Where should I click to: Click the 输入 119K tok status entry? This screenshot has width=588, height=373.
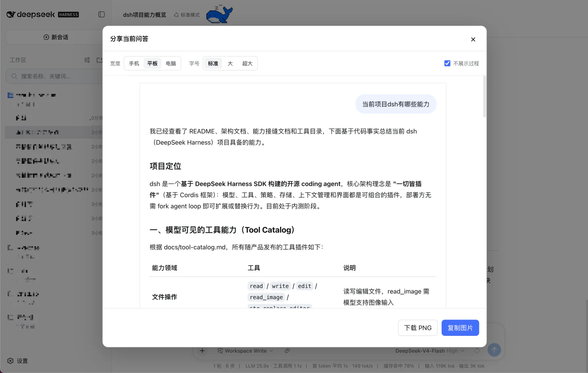point(440,366)
